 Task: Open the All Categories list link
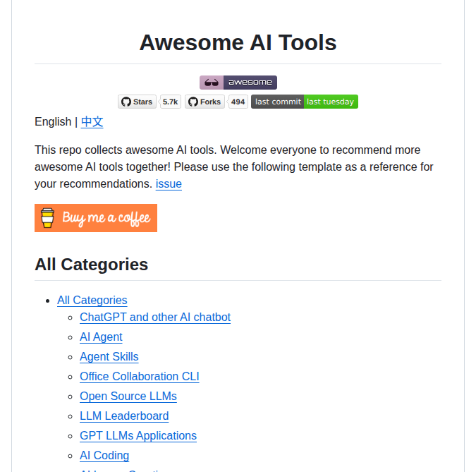click(92, 300)
